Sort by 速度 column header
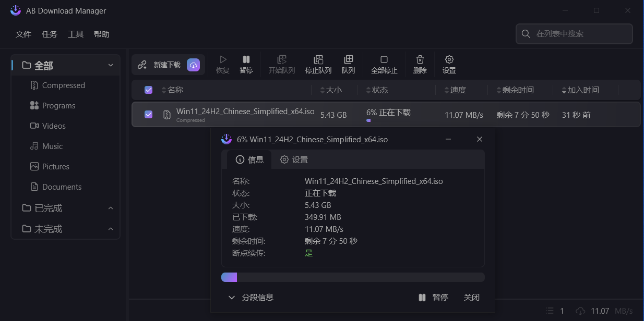Screen dimensions: 644x321 (x=455, y=90)
